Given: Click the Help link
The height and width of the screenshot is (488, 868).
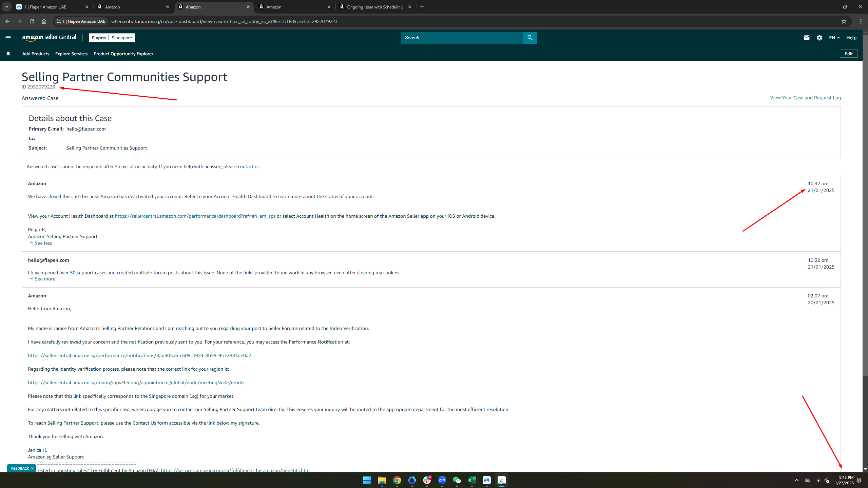Looking at the screenshot, I should click(x=851, y=38).
